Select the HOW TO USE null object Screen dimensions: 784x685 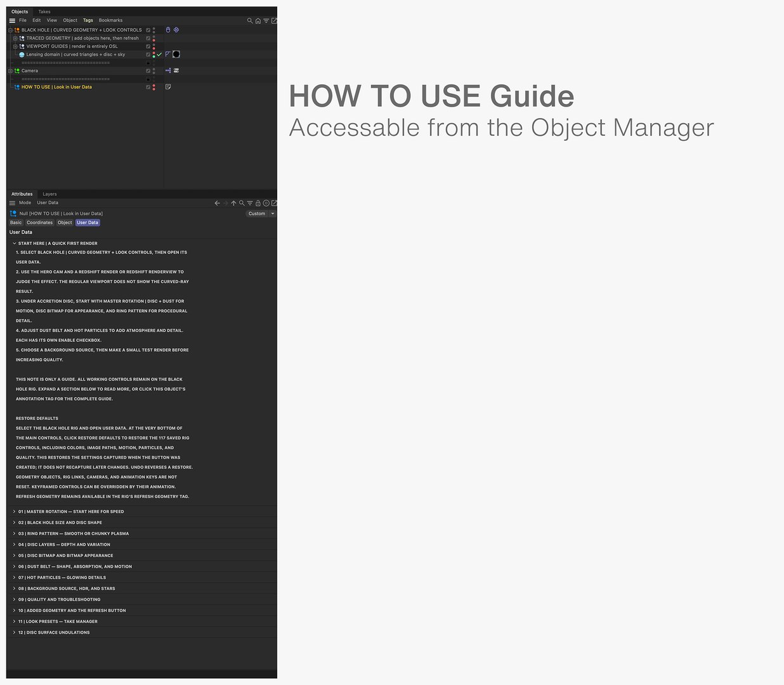56,87
